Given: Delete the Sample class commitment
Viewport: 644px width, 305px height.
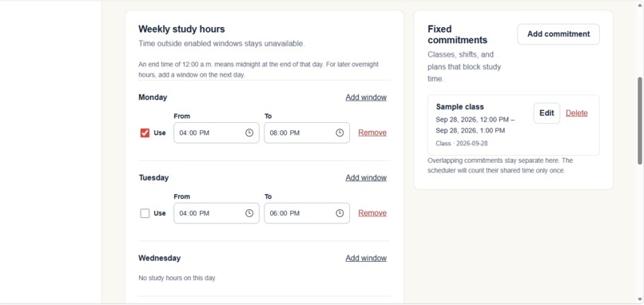Looking at the screenshot, I should pyautogui.click(x=577, y=113).
